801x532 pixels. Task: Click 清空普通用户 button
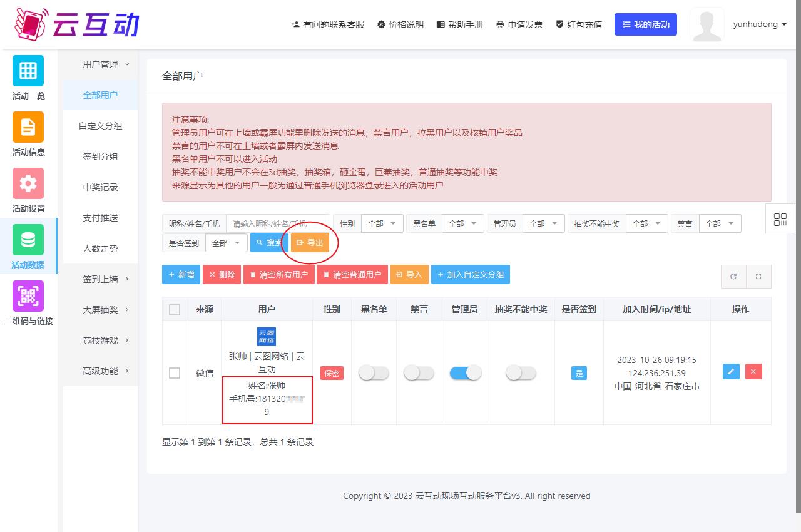pos(352,275)
